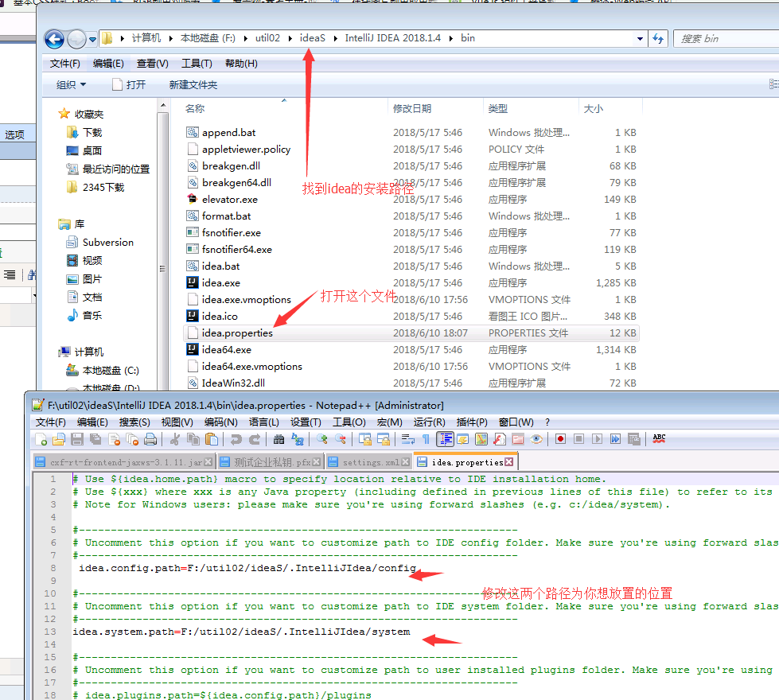The width and height of the screenshot is (779, 700).
Task: Toggle show all characters pilcrow
Action: pyautogui.click(x=426, y=439)
